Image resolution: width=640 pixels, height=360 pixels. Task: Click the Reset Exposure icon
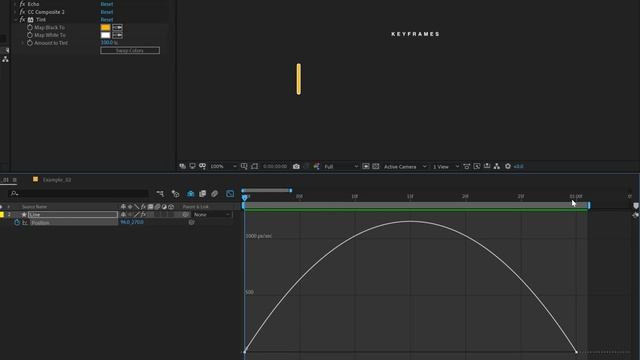508,166
